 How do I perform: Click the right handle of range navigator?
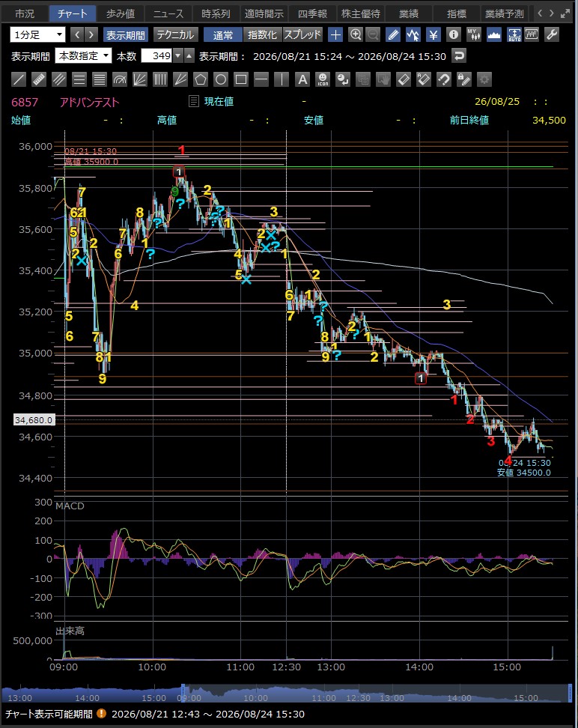point(570,692)
